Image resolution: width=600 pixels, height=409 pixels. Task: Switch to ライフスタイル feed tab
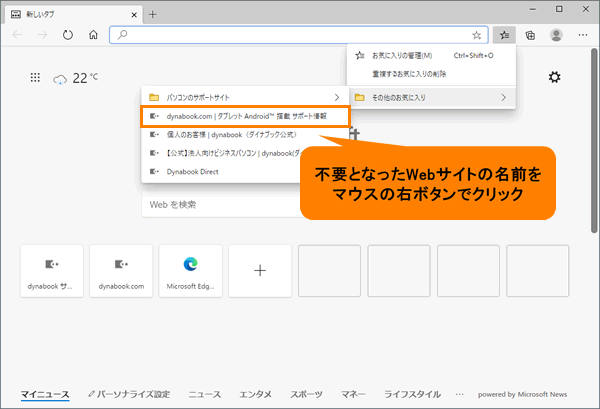pyautogui.click(x=412, y=394)
